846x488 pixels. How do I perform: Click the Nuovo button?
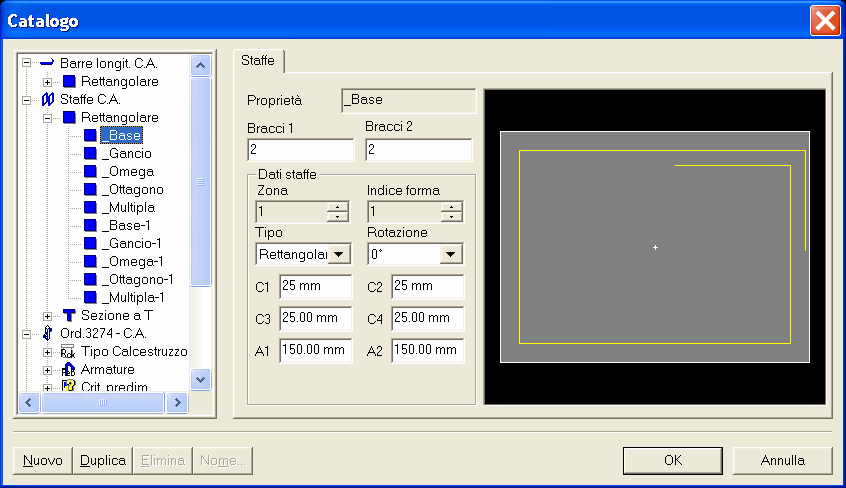(43, 460)
